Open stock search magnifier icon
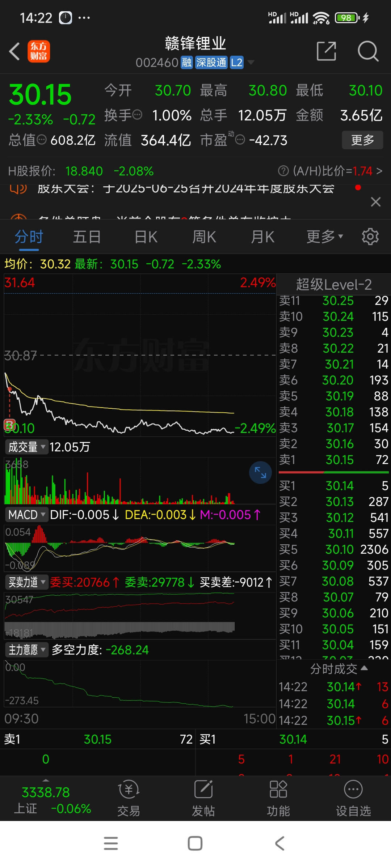This screenshot has width=391, height=868. point(368,51)
